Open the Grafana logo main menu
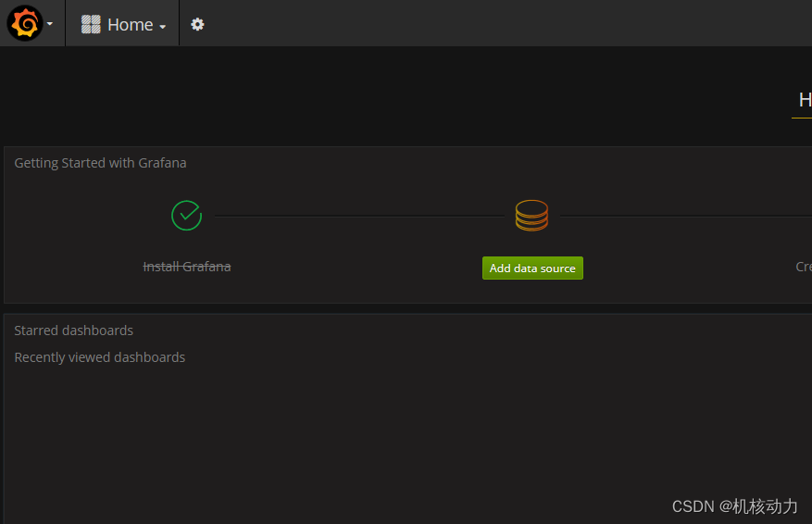Screen dimensions: 812x524 coord(24,23)
